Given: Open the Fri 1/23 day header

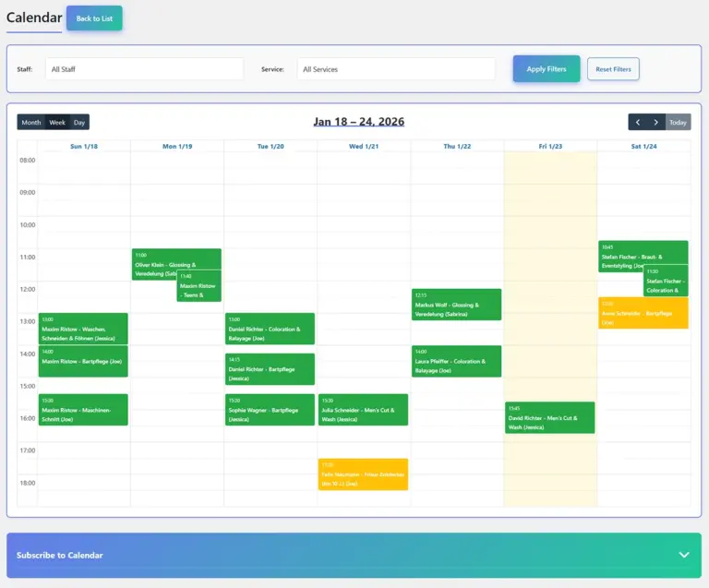Looking at the screenshot, I should pos(550,147).
